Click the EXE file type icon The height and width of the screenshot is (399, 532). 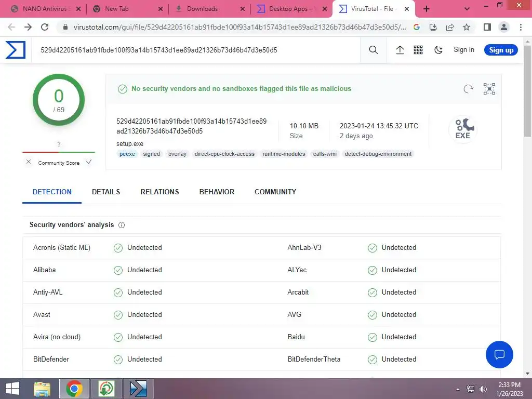tap(463, 129)
